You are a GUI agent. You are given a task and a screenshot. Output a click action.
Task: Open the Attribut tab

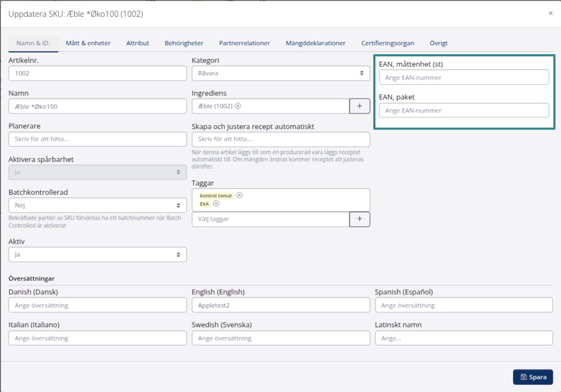point(137,43)
